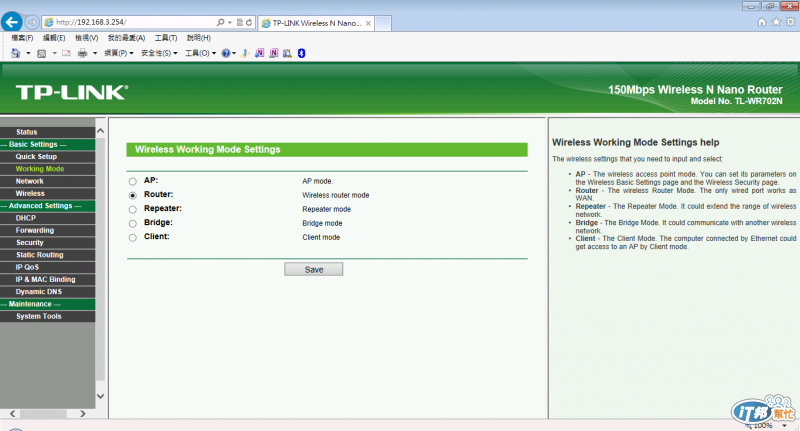Open the 網頁(P) dropdown menu
The height and width of the screenshot is (431, 800).
[x=119, y=53]
